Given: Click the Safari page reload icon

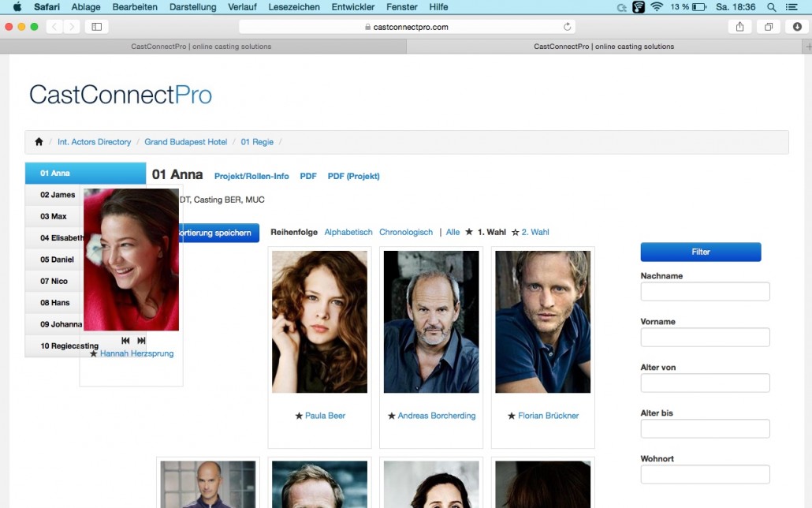Looking at the screenshot, I should click(x=567, y=27).
